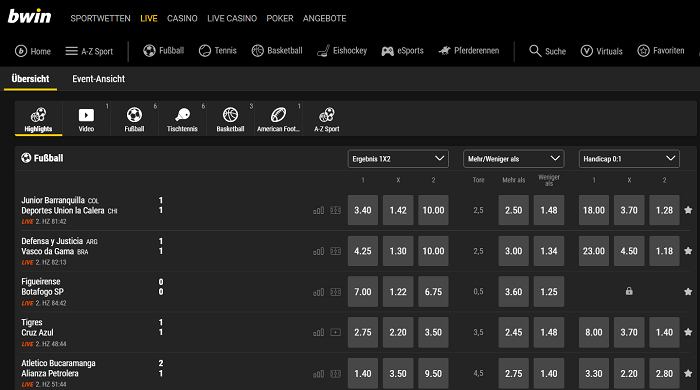Open the Home icon link
Screen dimensions: 700x390
(33, 51)
